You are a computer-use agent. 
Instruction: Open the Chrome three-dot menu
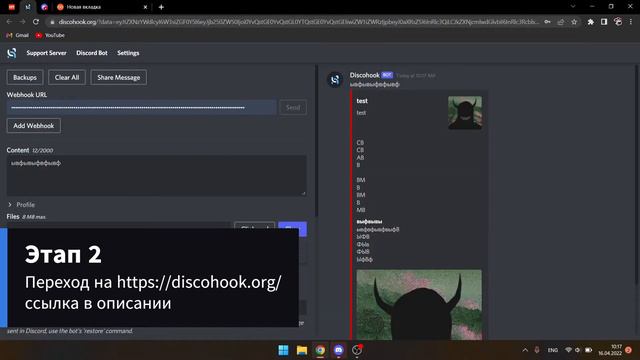tap(631, 22)
